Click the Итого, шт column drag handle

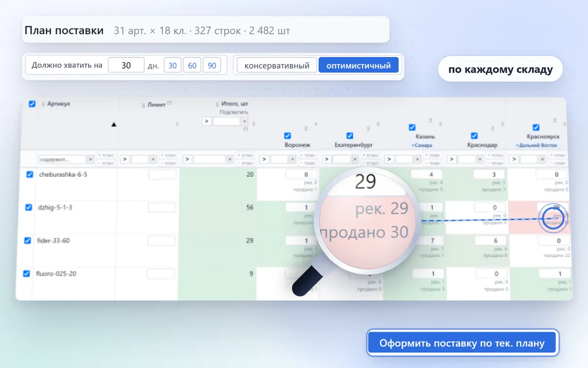[217, 105]
